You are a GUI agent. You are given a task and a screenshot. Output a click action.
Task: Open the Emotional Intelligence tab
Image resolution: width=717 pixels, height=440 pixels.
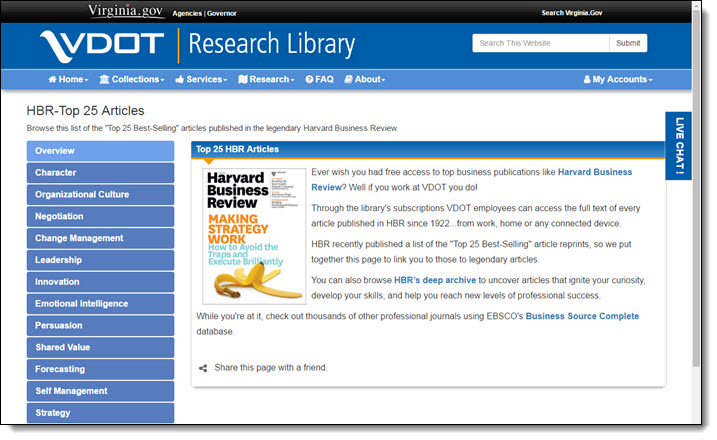point(101,304)
